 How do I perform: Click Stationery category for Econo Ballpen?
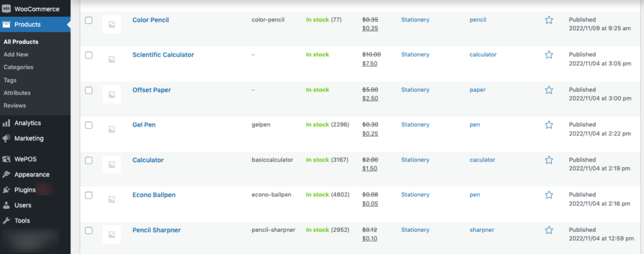[415, 194]
